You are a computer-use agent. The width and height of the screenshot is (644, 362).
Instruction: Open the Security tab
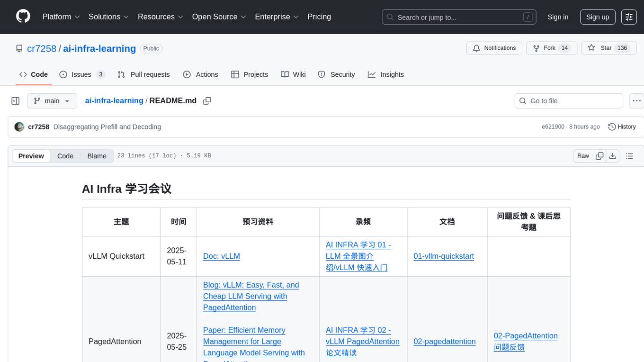pos(336,74)
